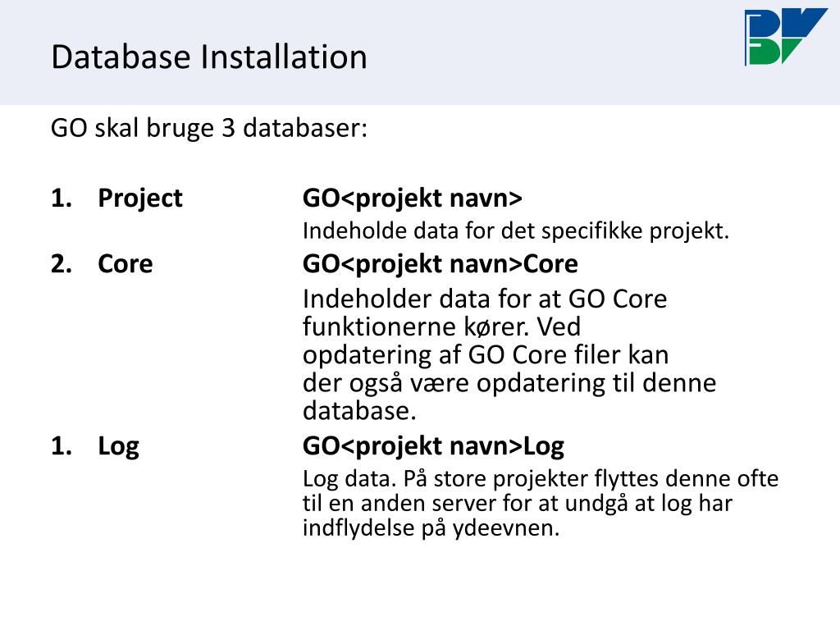Image resolution: width=840 pixels, height=630 pixels.
Task: Click the line 'funktionerne kører. Ved'
Action: [441, 326]
